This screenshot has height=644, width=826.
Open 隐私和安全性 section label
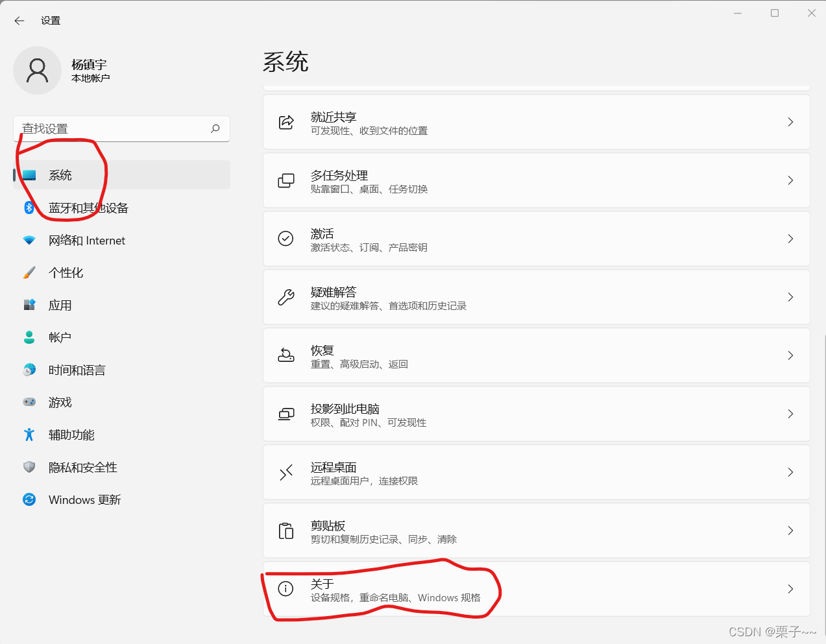83,467
